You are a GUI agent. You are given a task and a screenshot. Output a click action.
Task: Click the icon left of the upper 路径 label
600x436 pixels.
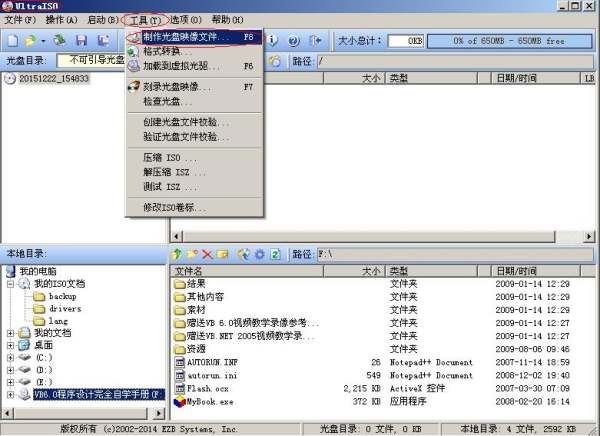coord(274,61)
